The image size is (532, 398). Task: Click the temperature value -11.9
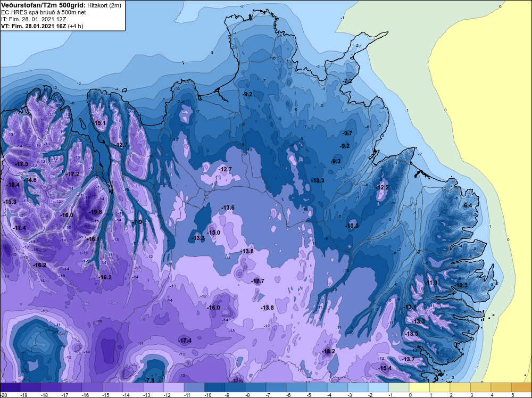click(x=431, y=283)
